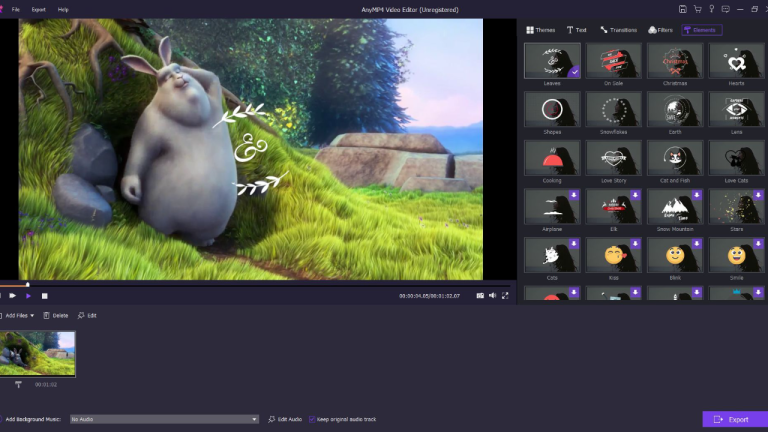Select the Love Cats element
This screenshot has height=432, width=768.
736,158
